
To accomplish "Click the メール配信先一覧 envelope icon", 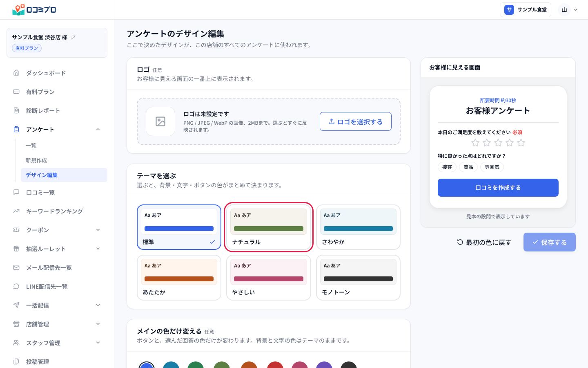I will [16, 267].
